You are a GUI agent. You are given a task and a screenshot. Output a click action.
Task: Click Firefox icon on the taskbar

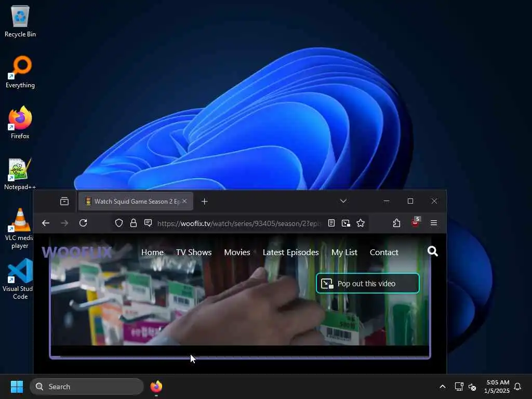[156, 387]
